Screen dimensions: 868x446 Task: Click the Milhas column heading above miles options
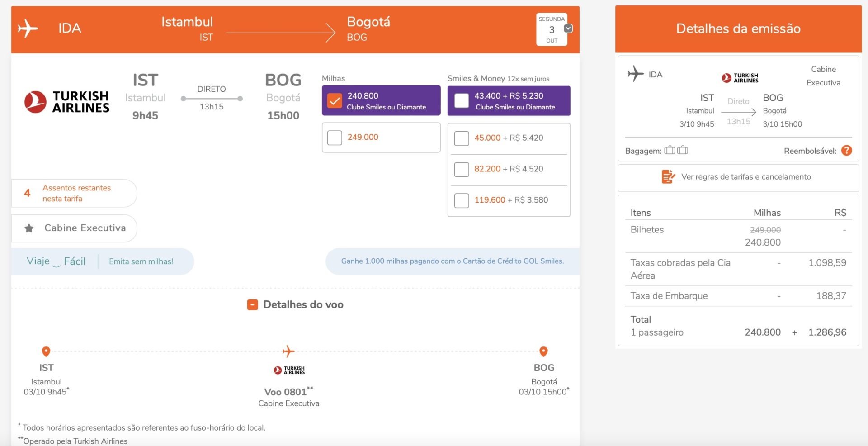tap(333, 78)
